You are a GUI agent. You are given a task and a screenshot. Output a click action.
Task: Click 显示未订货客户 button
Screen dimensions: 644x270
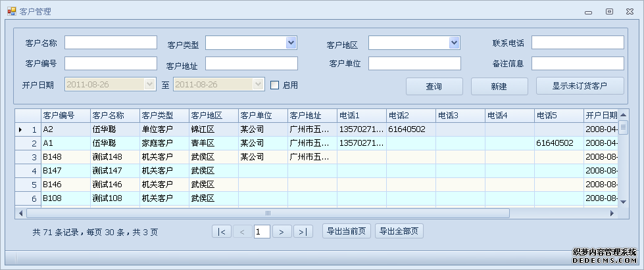580,86
